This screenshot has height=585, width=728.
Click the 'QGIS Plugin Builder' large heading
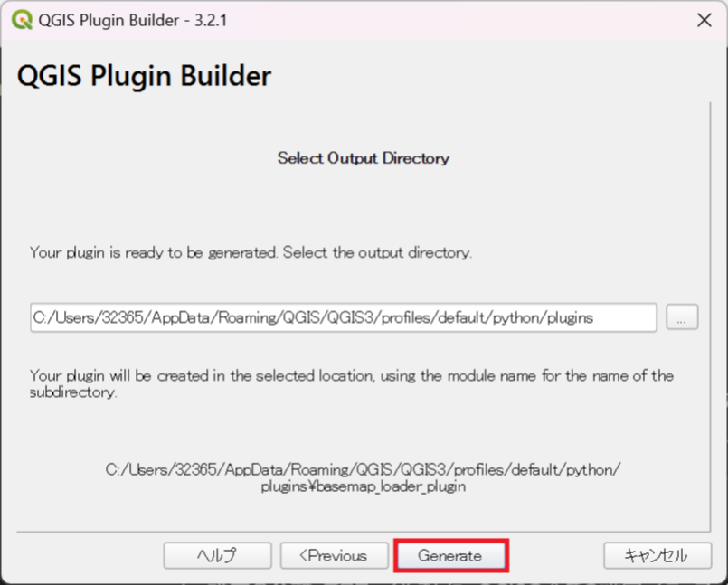pyautogui.click(x=144, y=75)
